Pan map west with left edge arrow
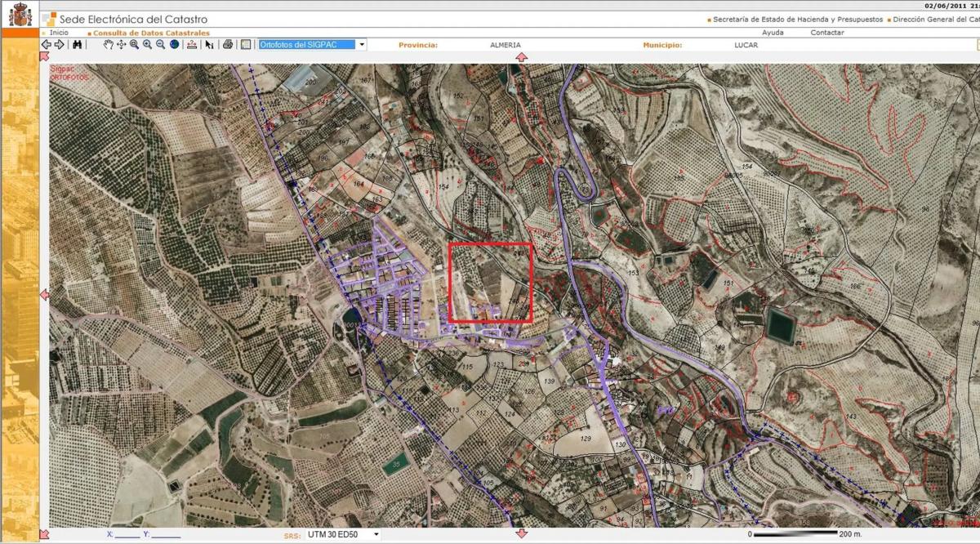 click(x=45, y=295)
